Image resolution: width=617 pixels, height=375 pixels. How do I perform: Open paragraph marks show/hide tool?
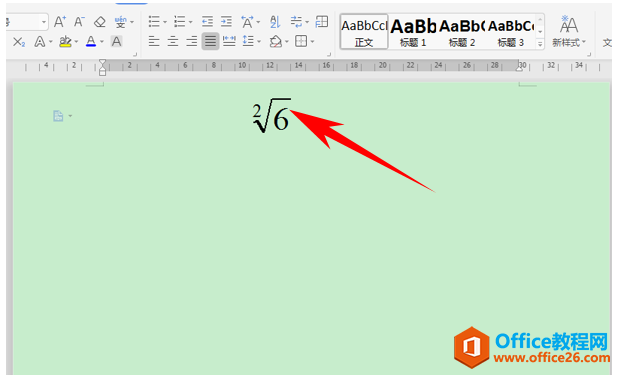coord(296,22)
